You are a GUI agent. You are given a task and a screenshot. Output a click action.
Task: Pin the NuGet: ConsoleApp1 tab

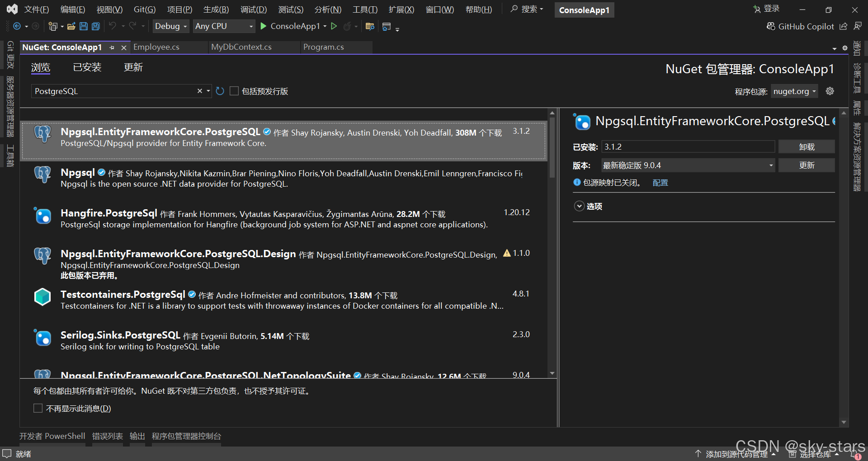[112, 47]
